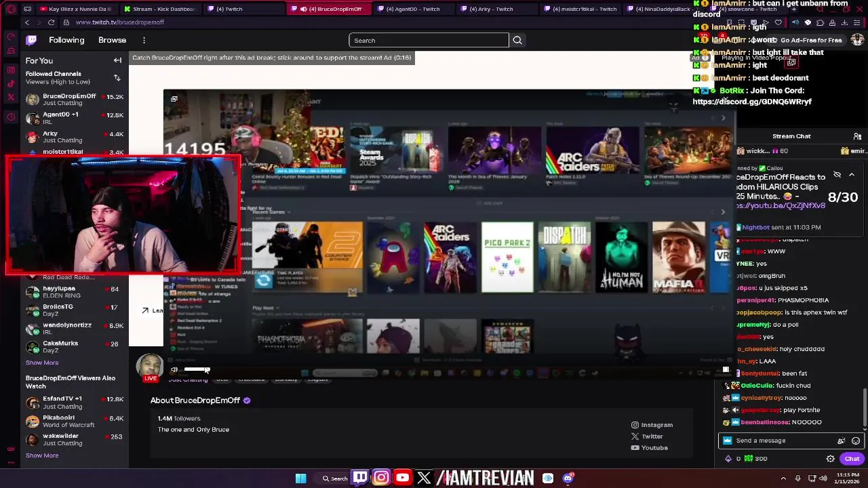
Task: Open Pikabooiri World of Warcraft channel
Action: 75,421
